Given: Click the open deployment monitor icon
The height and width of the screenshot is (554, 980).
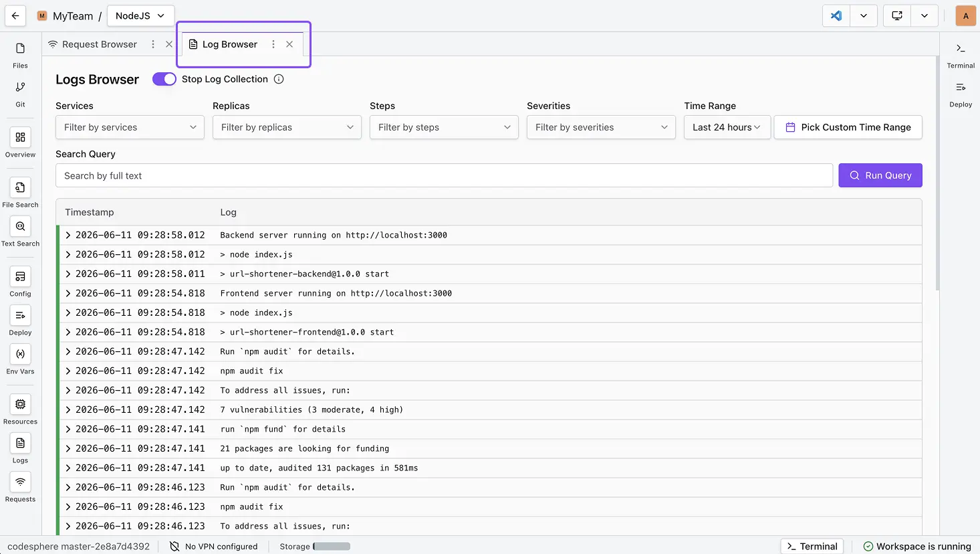Looking at the screenshot, I should [x=897, y=15].
